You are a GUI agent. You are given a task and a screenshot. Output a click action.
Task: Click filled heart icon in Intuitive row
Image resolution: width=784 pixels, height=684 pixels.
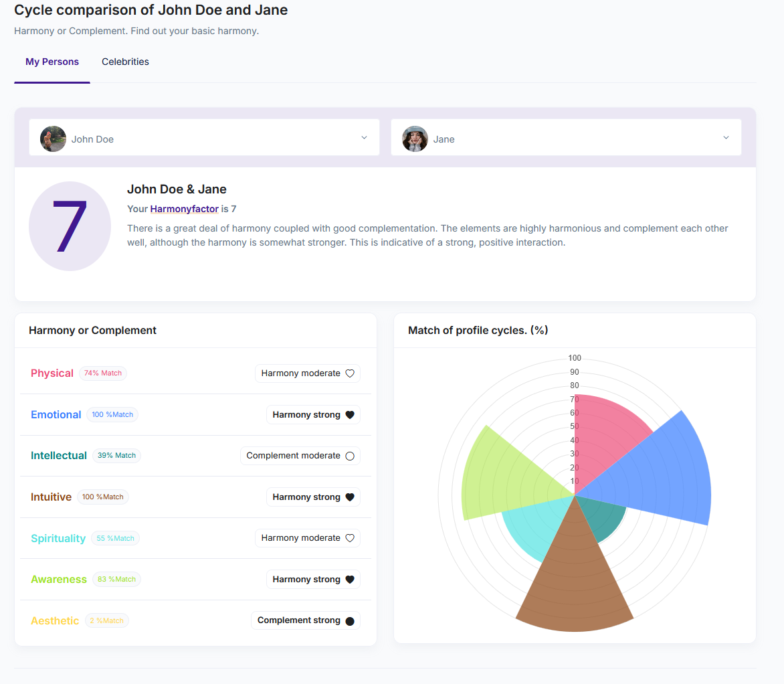pos(350,497)
